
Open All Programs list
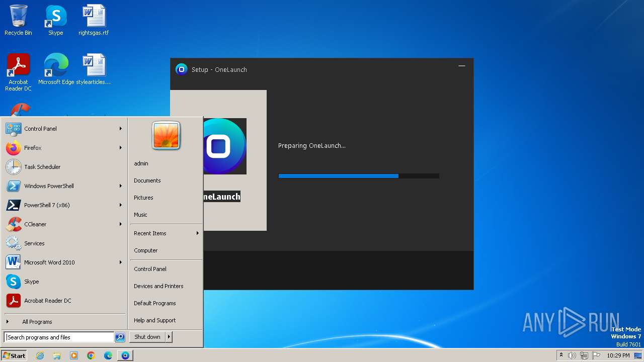[x=37, y=322]
